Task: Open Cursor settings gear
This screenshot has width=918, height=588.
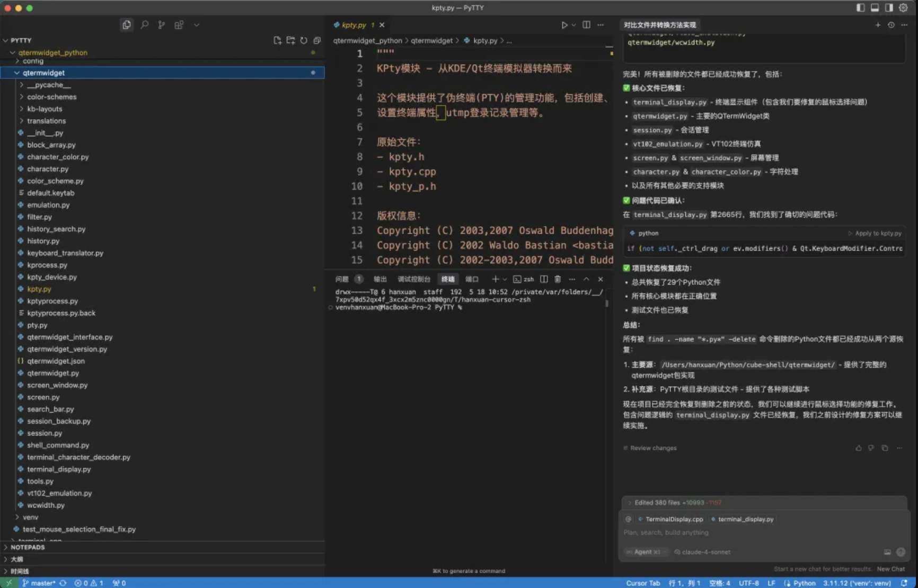Action: pos(903,7)
